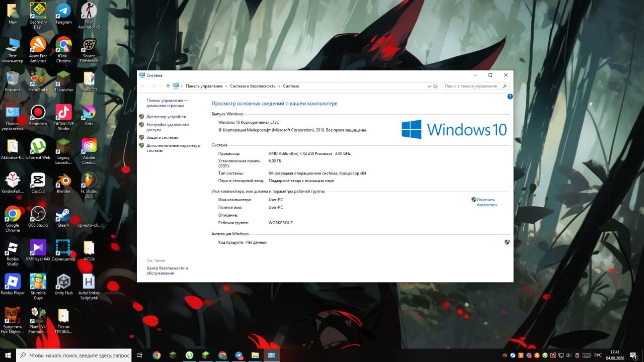Screen dimensions: 644x362
Task: Focus the Поиск в панели управления field
Action: point(475,86)
